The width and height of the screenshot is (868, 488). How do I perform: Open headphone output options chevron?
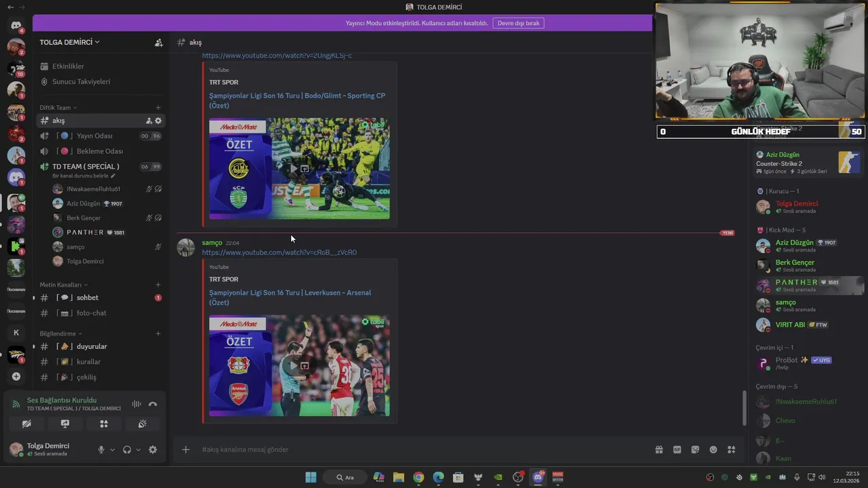[x=138, y=449]
